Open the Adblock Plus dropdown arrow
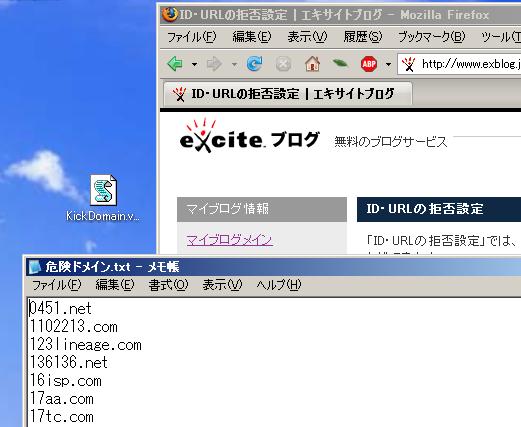This screenshot has width=521, height=427. click(388, 64)
